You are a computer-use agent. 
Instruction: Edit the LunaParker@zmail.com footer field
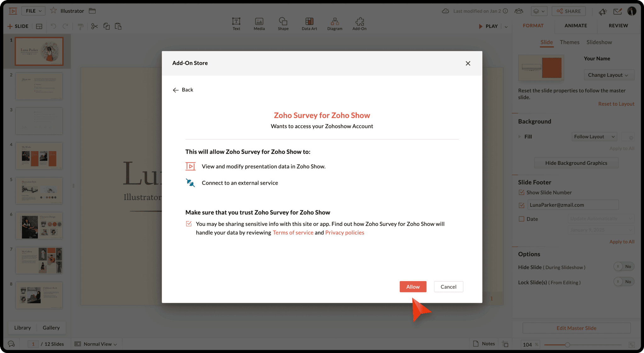point(573,205)
